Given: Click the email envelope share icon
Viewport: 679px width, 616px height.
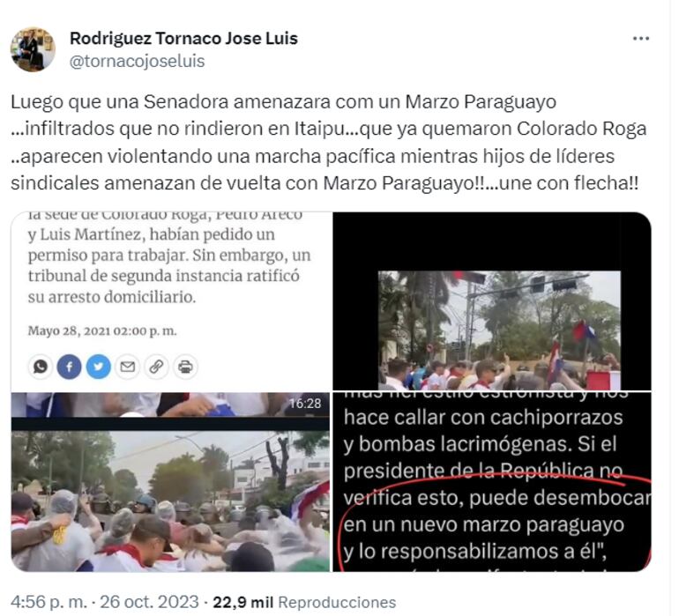Looking at the screenshot, I should 127,367.
